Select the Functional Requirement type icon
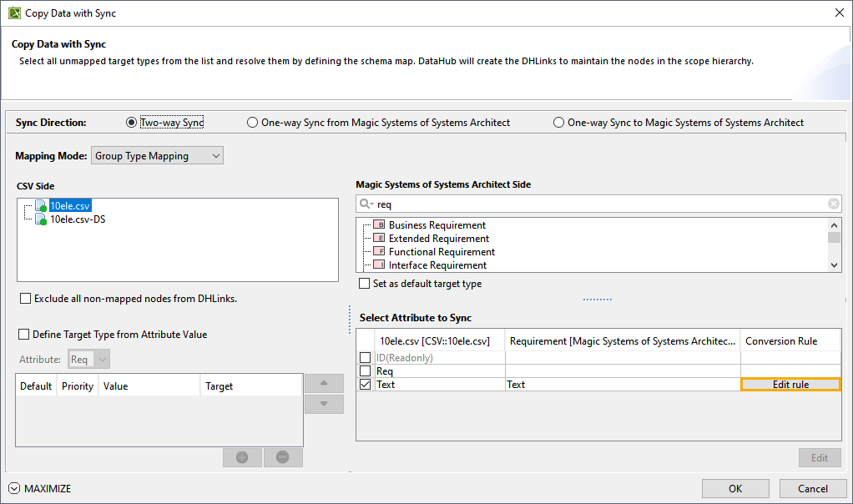Viewport: 853px width, 504px height. (x=378, y=252)
